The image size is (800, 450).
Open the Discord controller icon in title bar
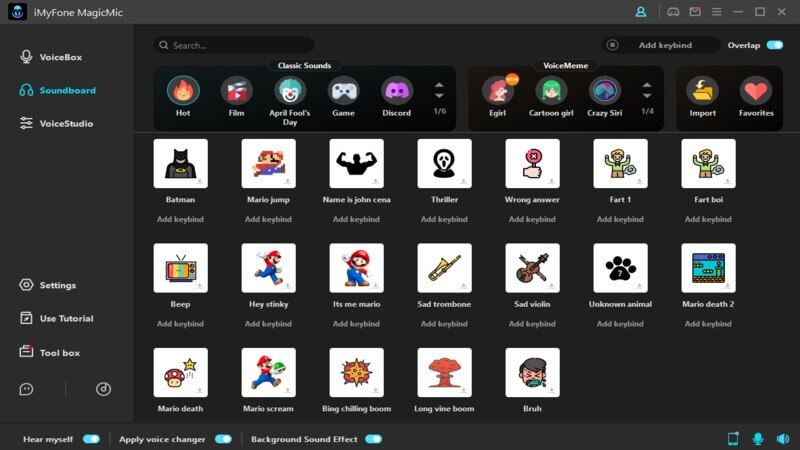coord(673,12)
